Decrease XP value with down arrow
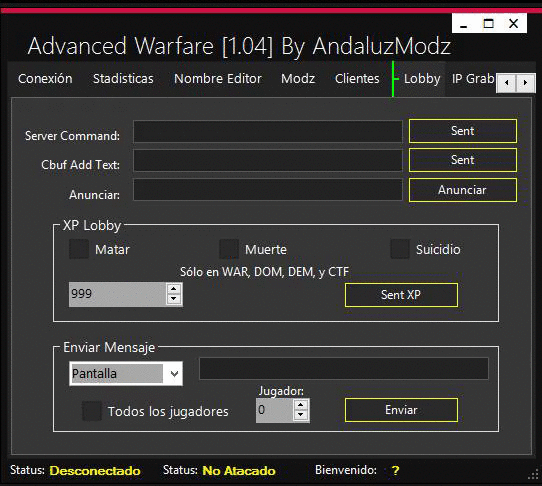The image size is (542, 486). tap(174, 299)
